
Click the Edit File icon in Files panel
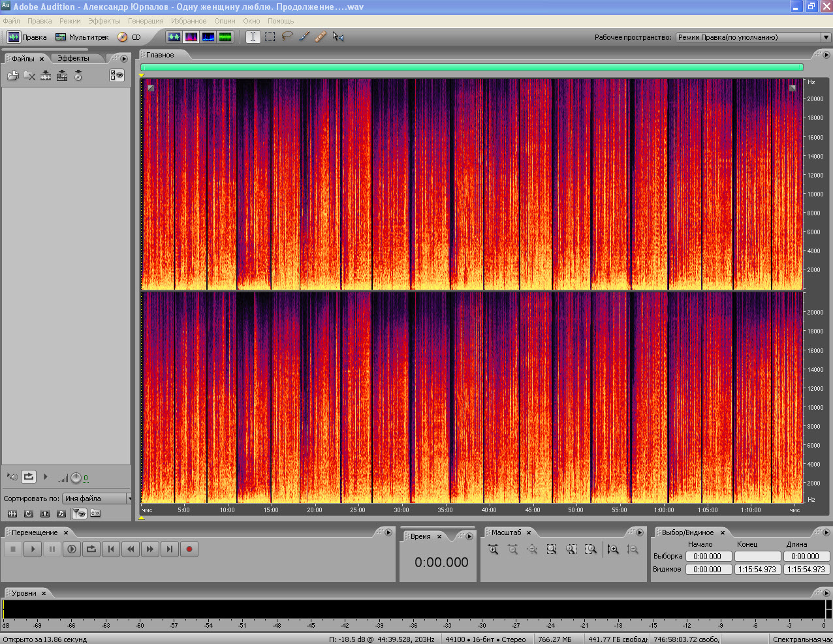[x=46, y=76]
